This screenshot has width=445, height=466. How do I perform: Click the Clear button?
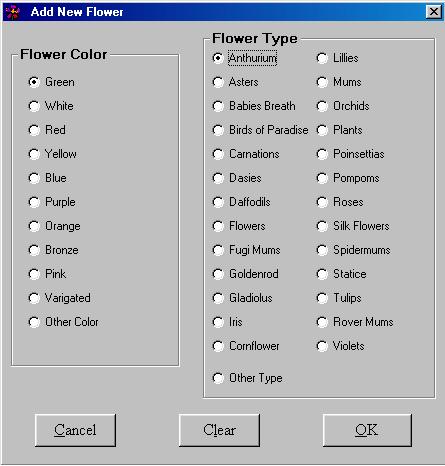coord(219,430)
